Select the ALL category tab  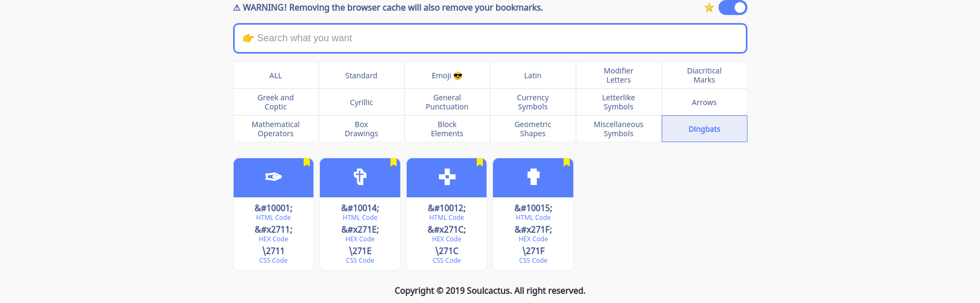276,75
